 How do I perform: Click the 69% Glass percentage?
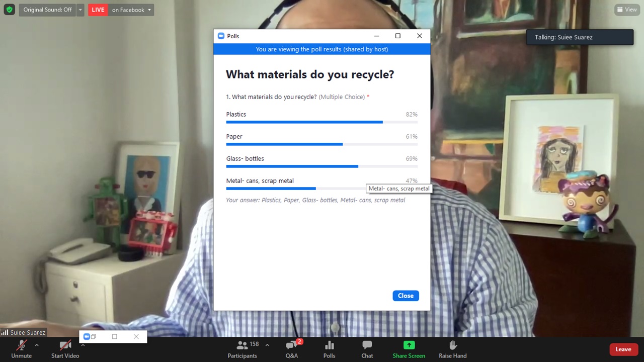pyautogui.click(x=412, y=158)
